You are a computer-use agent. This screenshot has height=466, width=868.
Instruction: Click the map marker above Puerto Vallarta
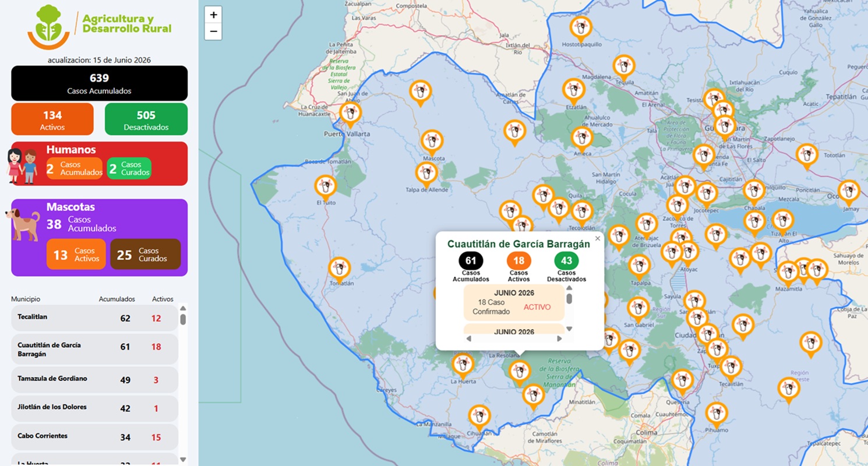coord(350,114)
